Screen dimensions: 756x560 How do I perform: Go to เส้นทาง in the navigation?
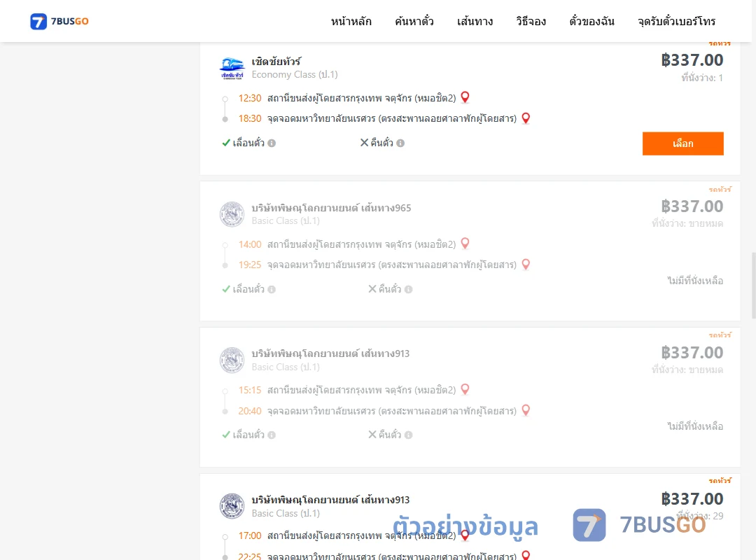[475, 21]
